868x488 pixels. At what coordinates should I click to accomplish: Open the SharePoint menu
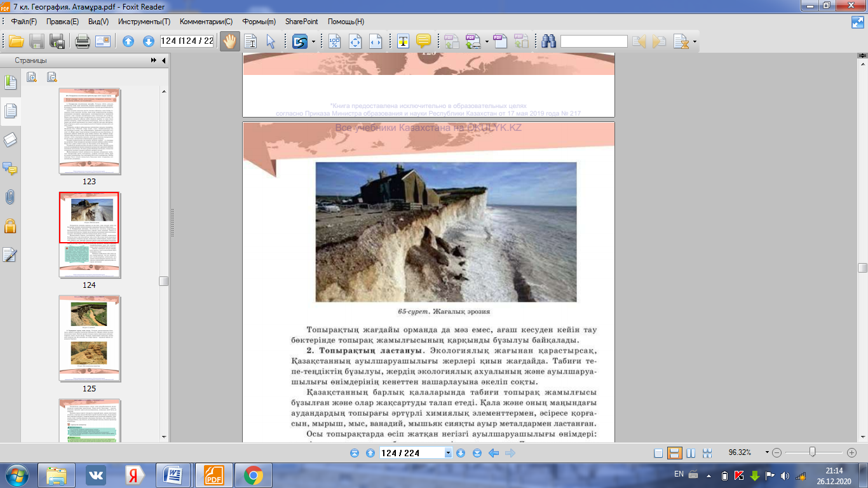pyautogui.click(x=302, y=22)
